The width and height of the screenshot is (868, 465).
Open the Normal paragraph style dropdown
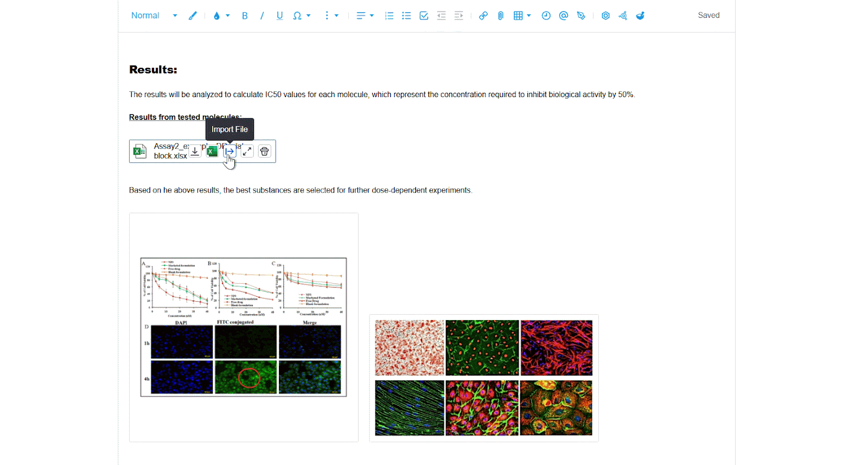(x=154, y=16)
